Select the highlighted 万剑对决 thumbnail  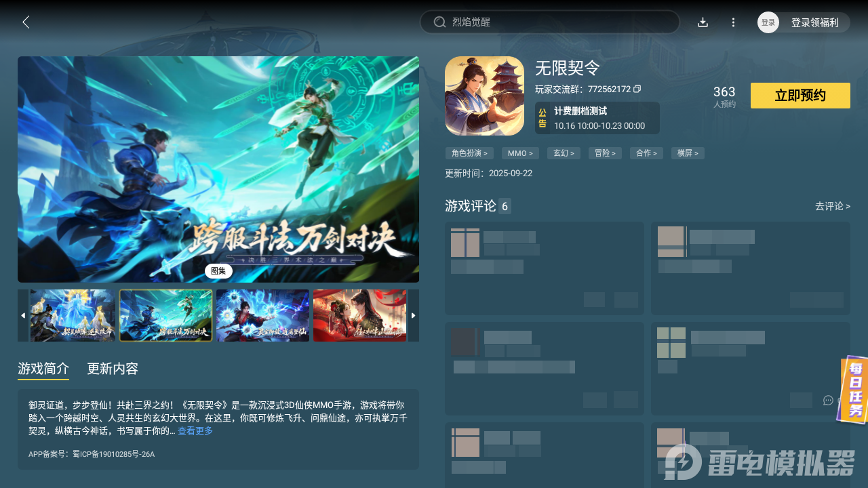[x=166, y=316]
